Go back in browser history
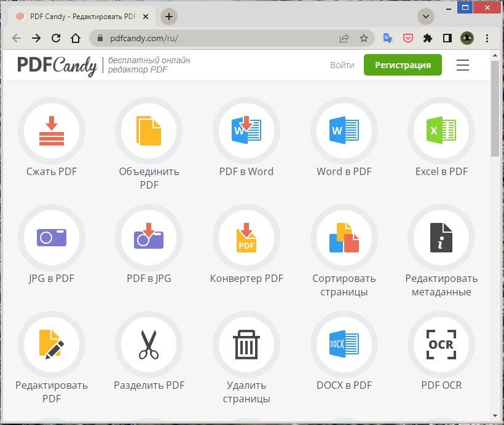This screenshot has width=504, height=425. pyautogui.click(x=17, y=38)
